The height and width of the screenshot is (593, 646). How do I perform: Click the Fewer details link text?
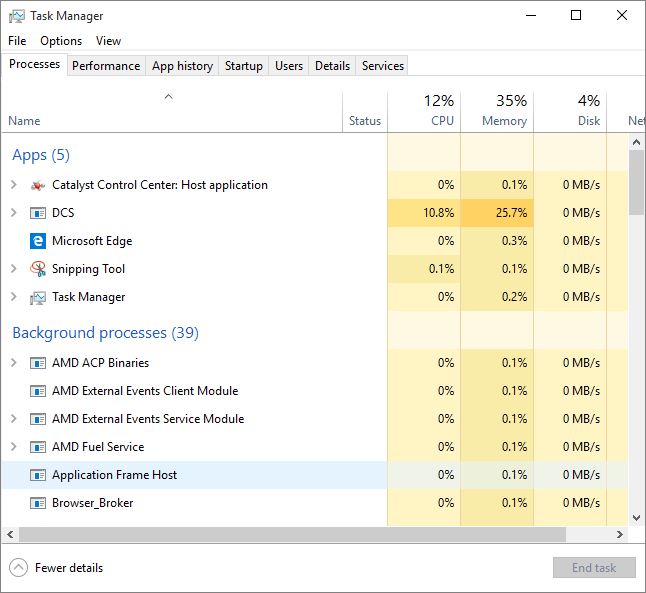point(69,568)
